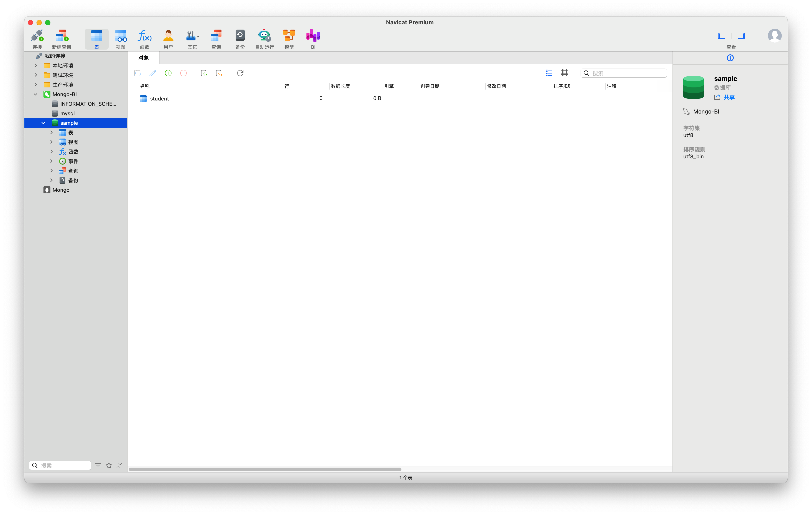The image size is (812, 515).
Task: Open the Backup (备份) toolbar icon
Action: point(240,39)
